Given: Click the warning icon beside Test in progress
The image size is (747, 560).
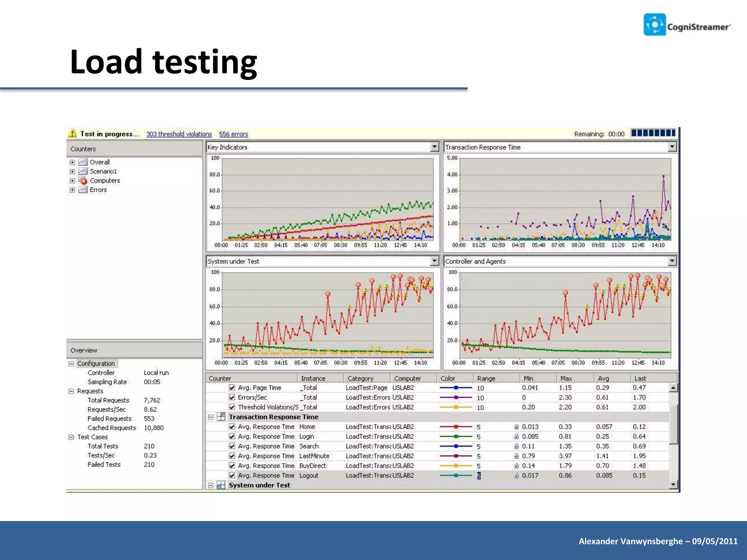Looking at the screenshot, I should (x=73, y=133).
